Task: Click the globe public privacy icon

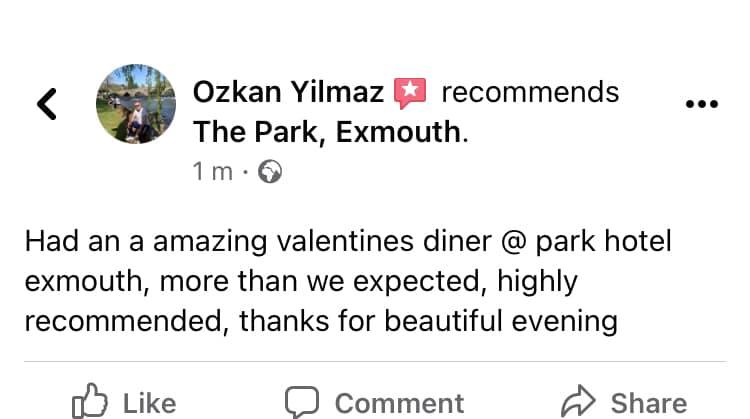Action: point(270,172)
